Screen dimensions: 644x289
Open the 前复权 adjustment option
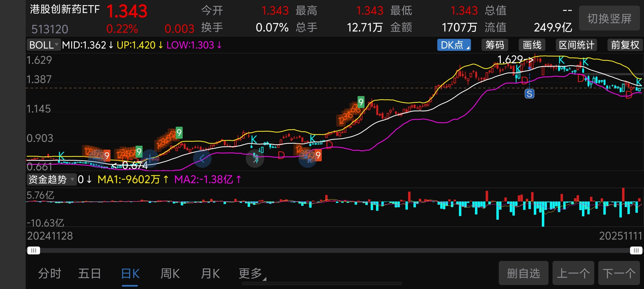tap(625, 45)
